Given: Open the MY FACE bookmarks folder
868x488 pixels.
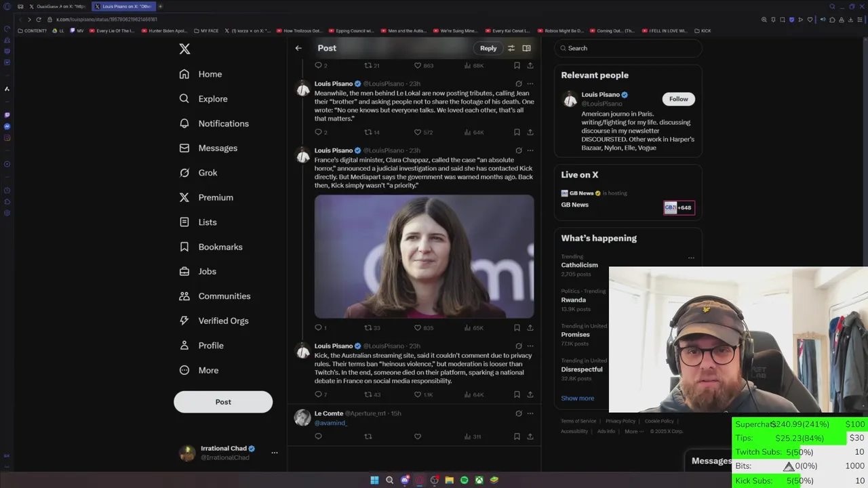Looking at the screenshot, I should [x=206, y=30].
